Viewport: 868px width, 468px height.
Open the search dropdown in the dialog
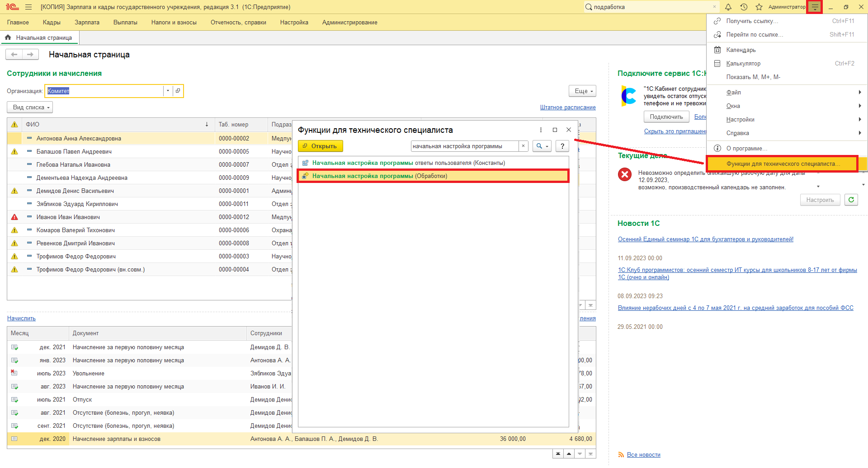(542, 146)
